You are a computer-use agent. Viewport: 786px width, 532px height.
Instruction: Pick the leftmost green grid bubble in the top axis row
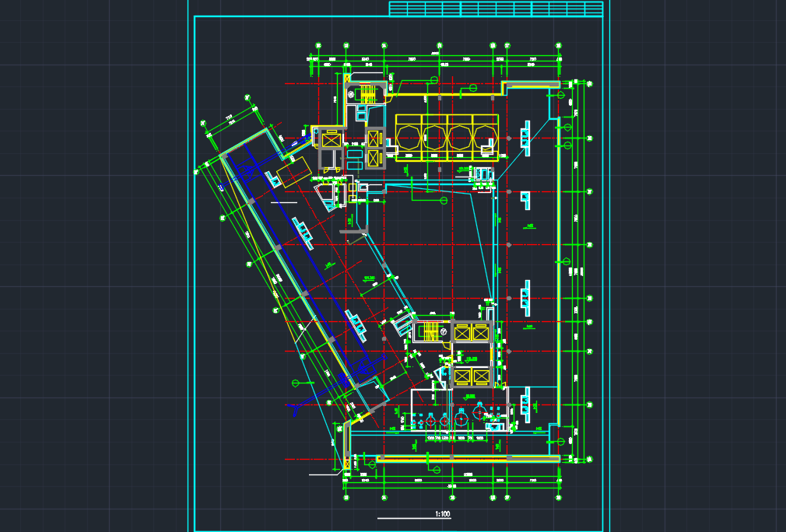tap(318, 46)
